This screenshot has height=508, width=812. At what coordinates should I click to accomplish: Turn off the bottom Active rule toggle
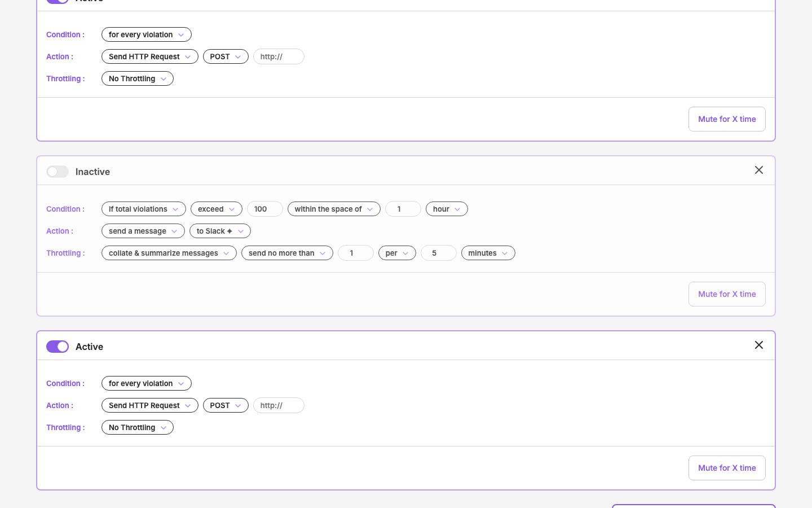tap(58, 347)
